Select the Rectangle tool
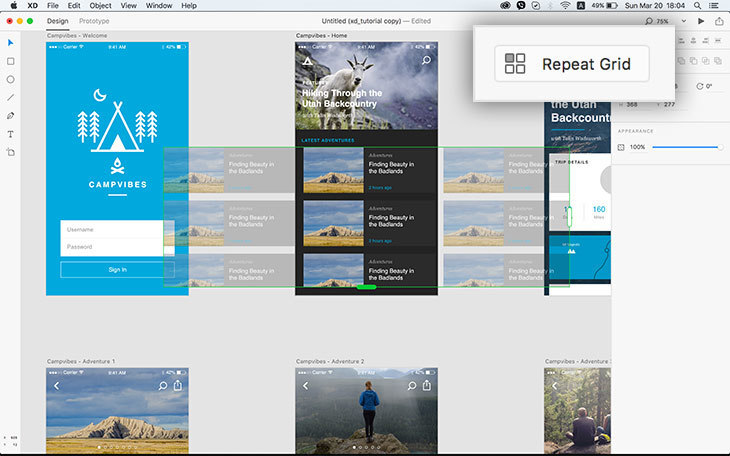This screenshot has height=456, width=730. [x=11, y=61]
